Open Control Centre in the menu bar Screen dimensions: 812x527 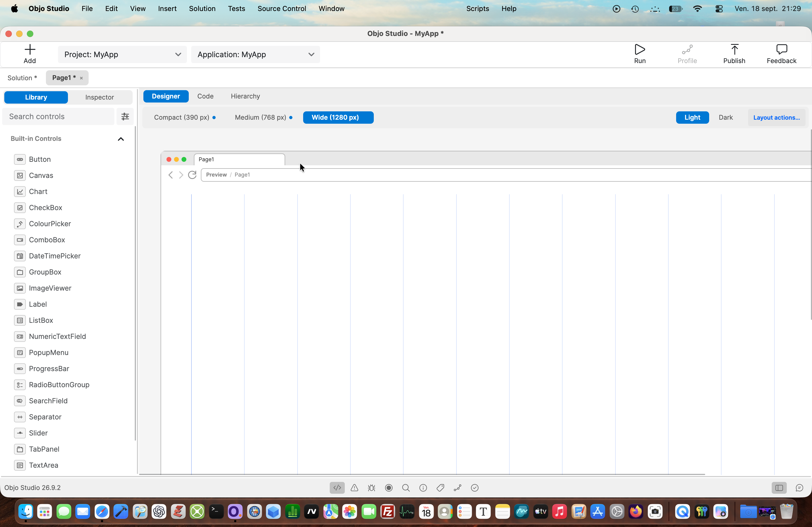(719, 9)
